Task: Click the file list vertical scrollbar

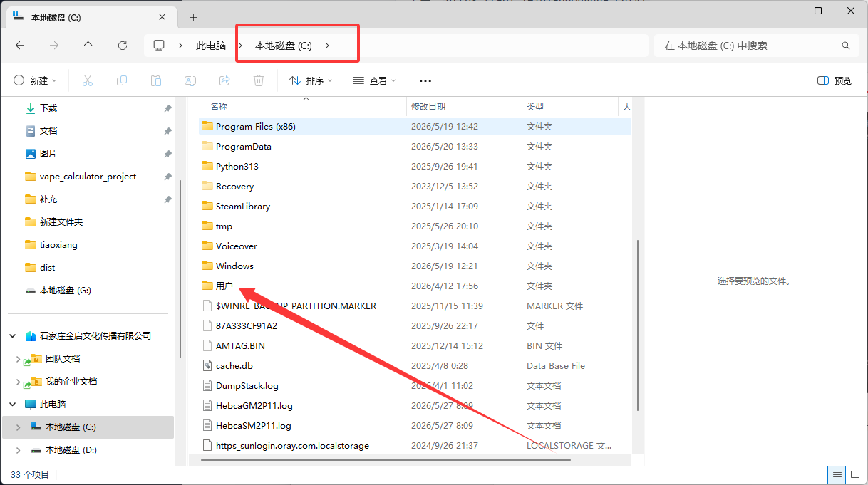Action: (x=638, y=325)
